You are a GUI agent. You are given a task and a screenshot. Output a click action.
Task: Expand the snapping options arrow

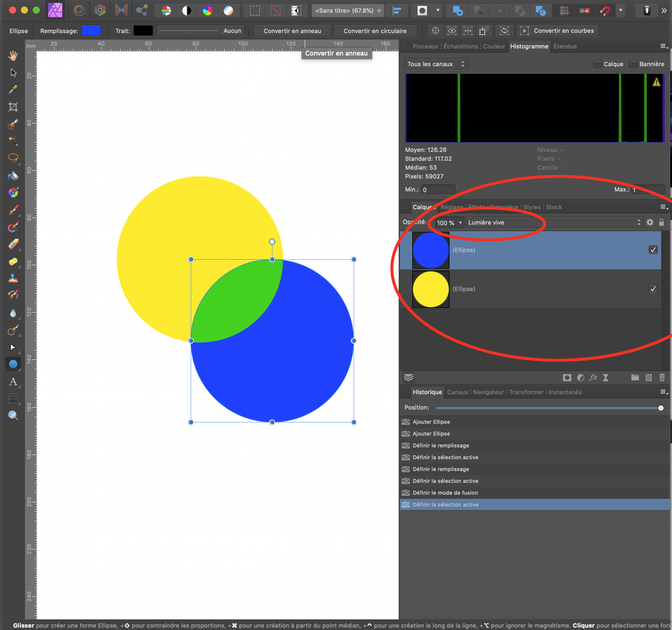(x=620, y=10)
